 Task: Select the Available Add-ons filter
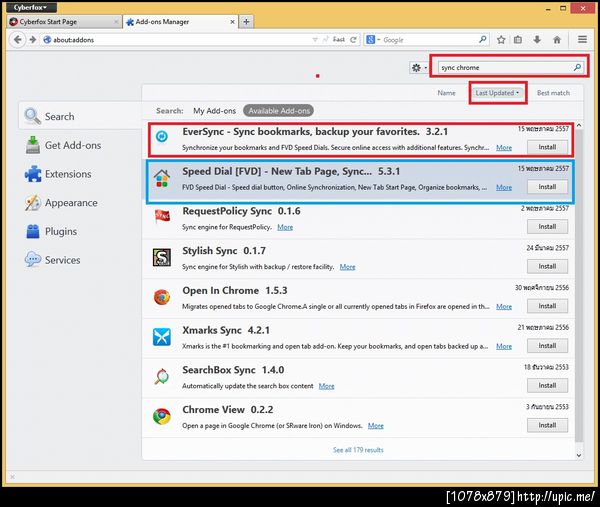point(279,111)
